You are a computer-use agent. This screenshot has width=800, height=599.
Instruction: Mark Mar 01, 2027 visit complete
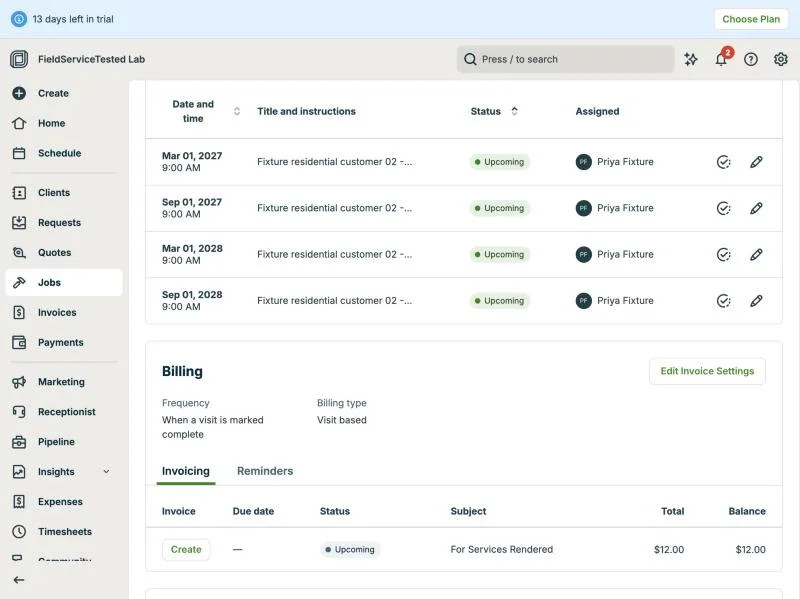pos(723,162)
